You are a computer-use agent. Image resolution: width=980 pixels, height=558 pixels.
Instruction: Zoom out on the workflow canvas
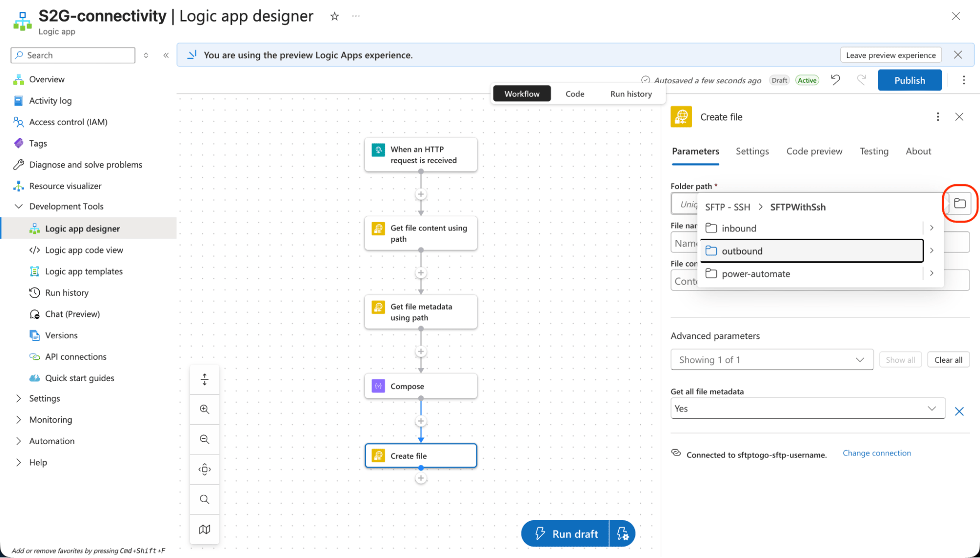204,439
